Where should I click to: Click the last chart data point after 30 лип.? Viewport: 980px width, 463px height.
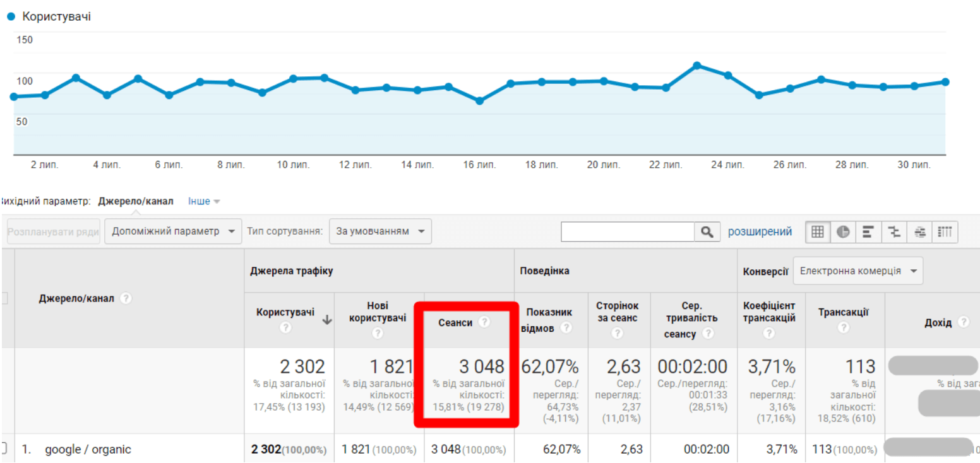(945, 81)
